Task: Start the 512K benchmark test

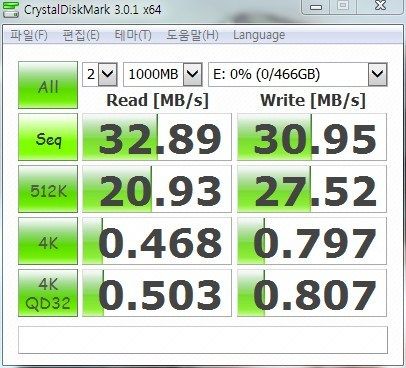Action: tap(48, 189)
